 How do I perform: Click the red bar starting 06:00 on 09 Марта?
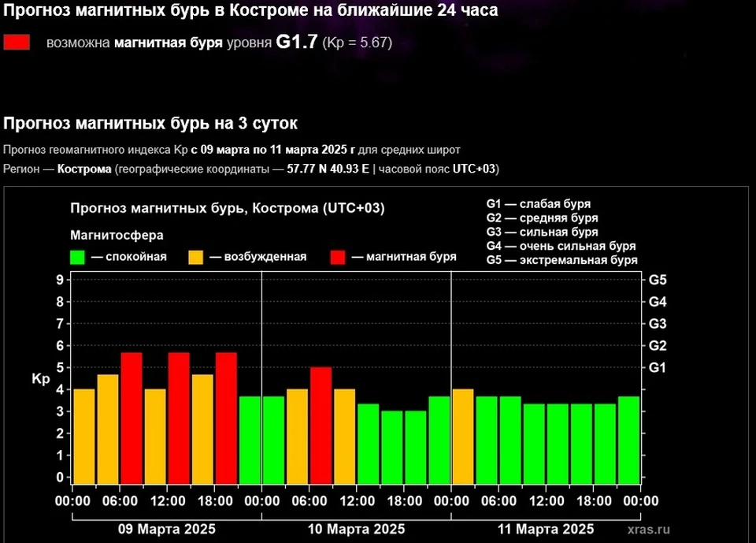click(x=132, y=418)
